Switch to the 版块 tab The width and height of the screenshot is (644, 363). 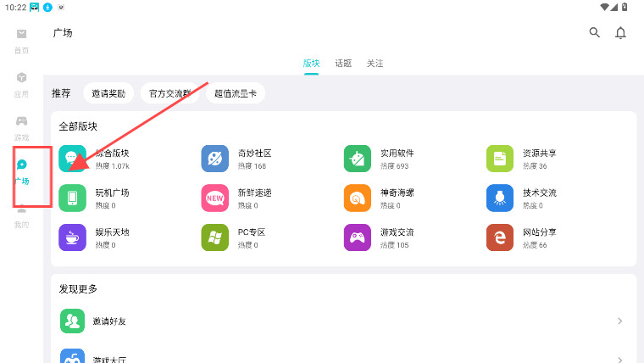click(x=311, y=64)
